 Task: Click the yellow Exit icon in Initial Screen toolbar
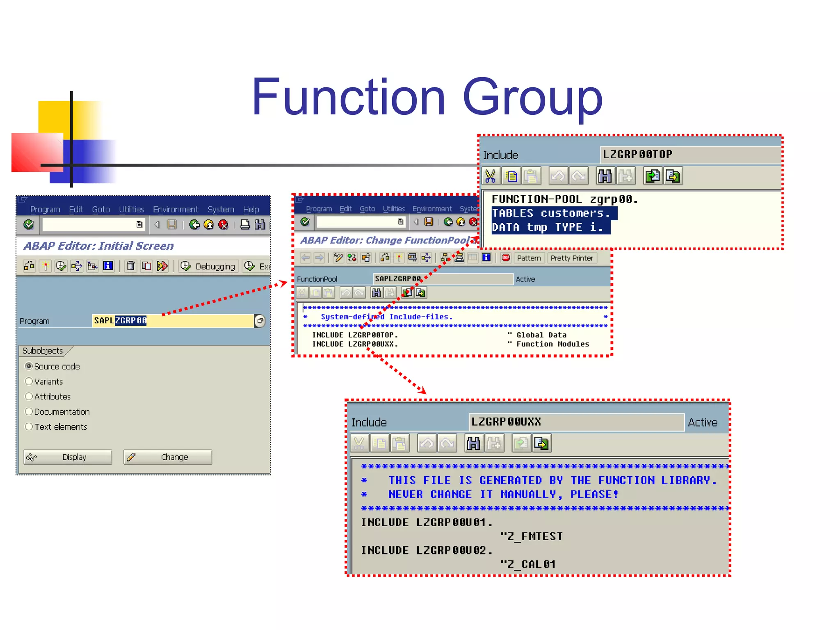209,224
